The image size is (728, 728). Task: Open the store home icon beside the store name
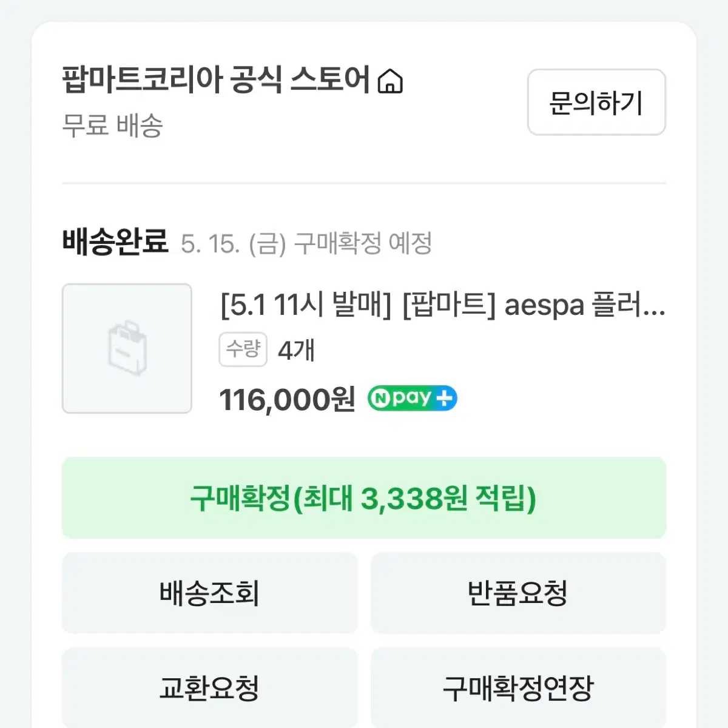point(390,81)
